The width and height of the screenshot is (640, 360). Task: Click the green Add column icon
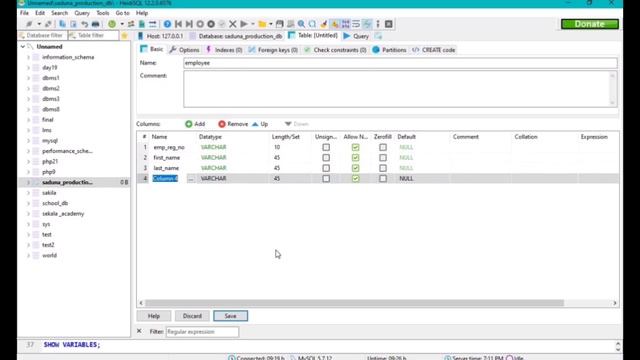coord(189,124)
